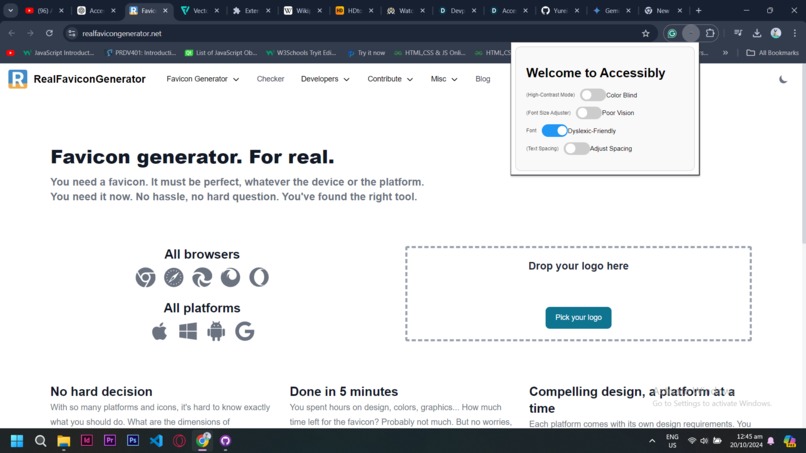The height and width of the screenshot is (453, 806).
Task: Open the JavaScript Introduction bookmark
Action: (x=59, y=52)
